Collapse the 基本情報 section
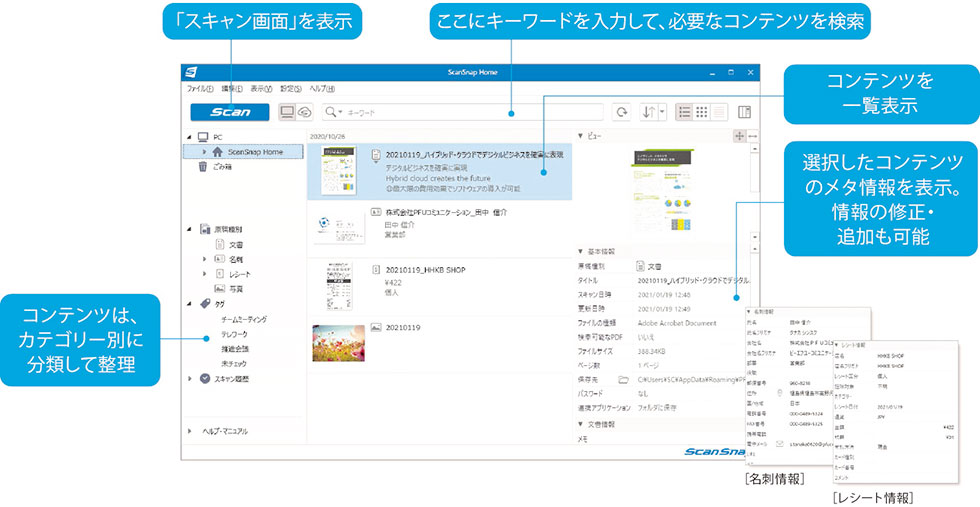This screenshot has width=980, height=507. (580, 251)
